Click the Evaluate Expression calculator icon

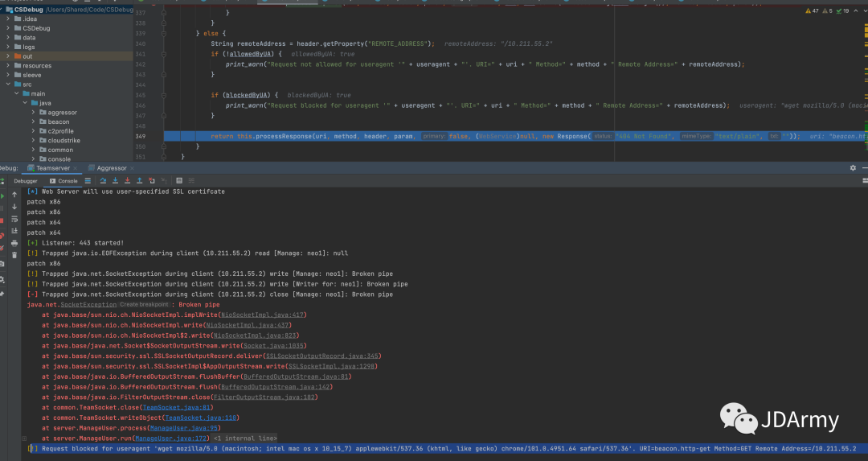(x=179, y=181)
